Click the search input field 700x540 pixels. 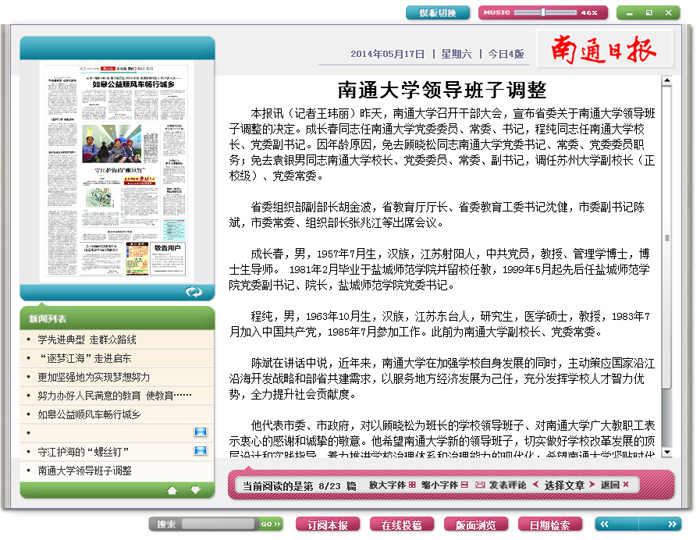click(x=218, y=524)
